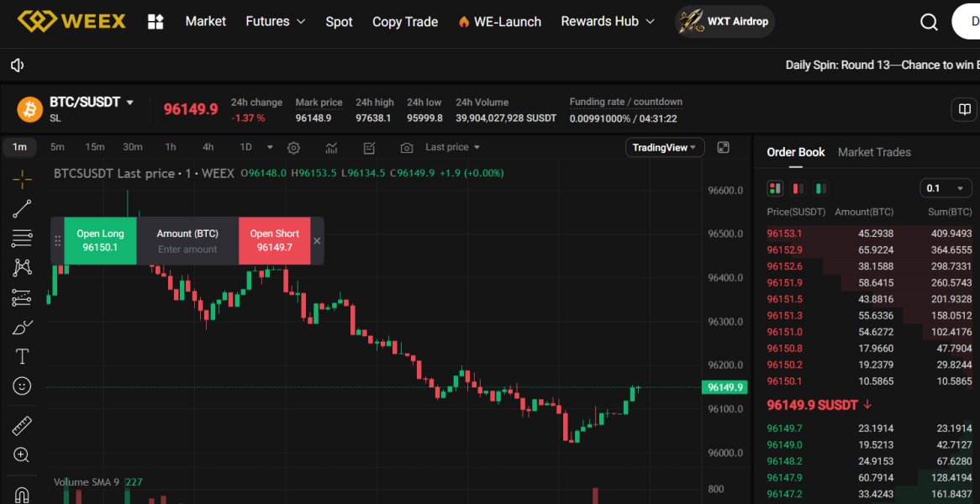Select the forecasting position tool

[22, 297]
